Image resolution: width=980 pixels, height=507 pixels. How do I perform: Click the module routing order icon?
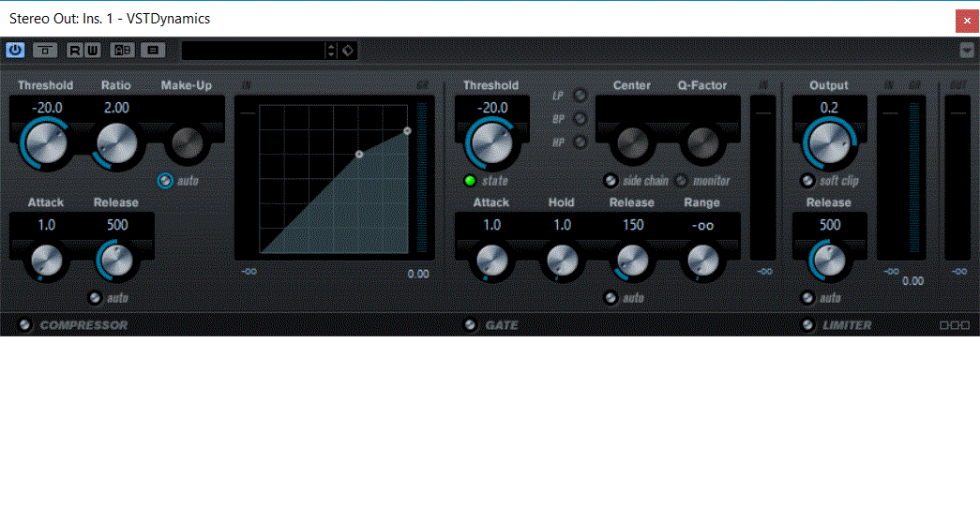click(x=955, y=325)
